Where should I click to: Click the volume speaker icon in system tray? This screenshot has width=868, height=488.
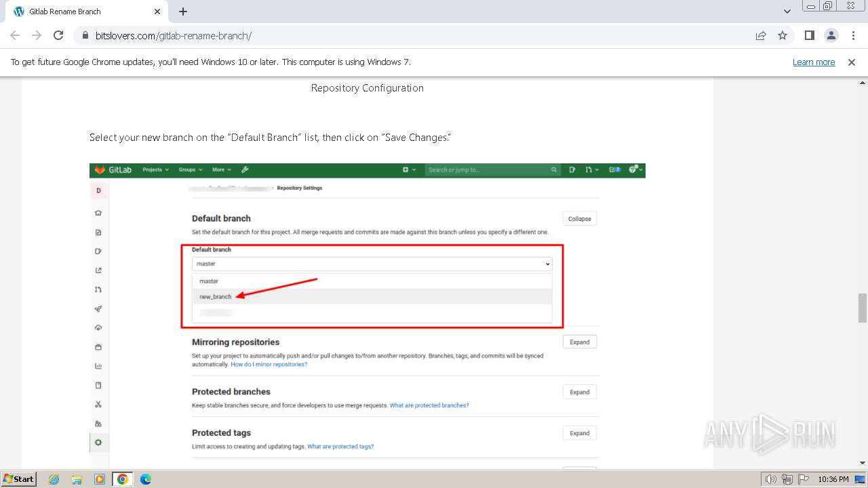tap(770, 479)
